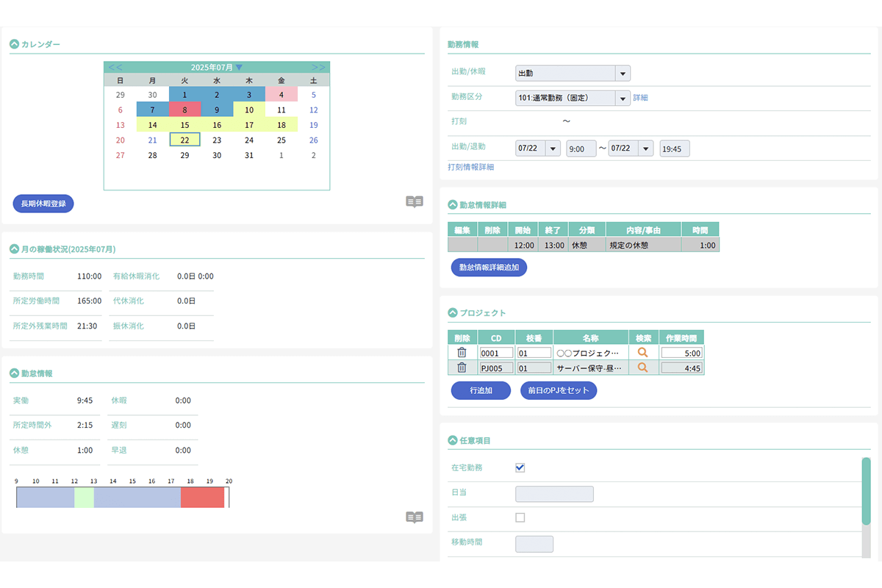The height and width of the screenshot is (588, 882).
Task: Click end time field 19:45
Action: click(675, 148)
